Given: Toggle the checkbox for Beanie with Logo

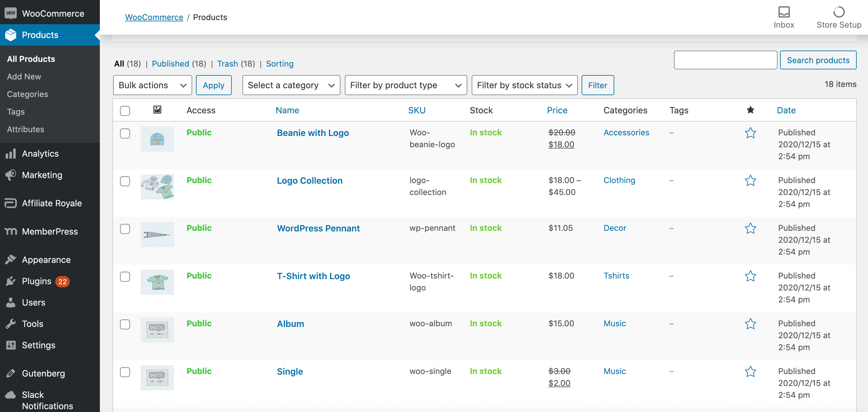Looking at the screenshot, I should 125,132.
